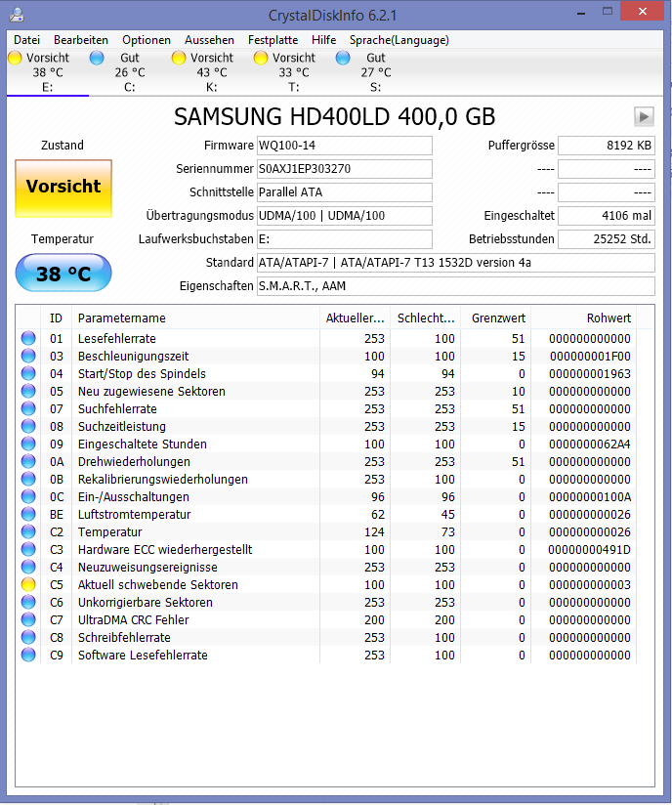
Task: Click yellow status icon for drive T:
Action: pos(261,58)
